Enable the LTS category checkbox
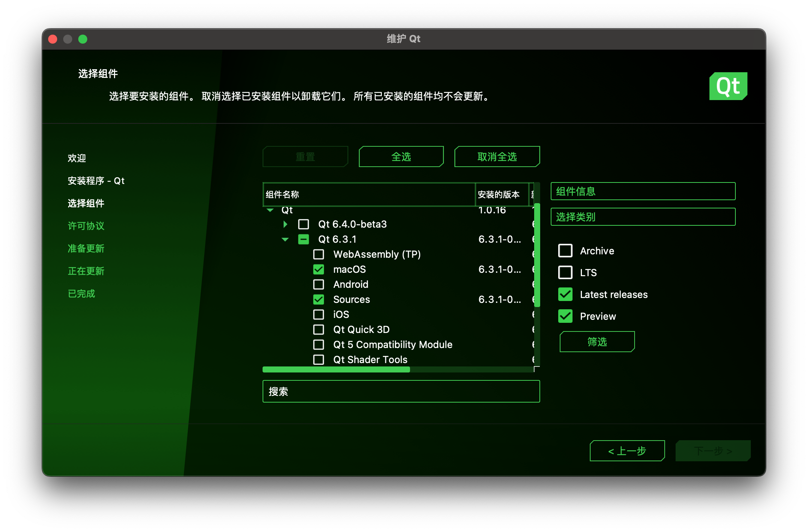Screen dimensions: 808x532 565,272
